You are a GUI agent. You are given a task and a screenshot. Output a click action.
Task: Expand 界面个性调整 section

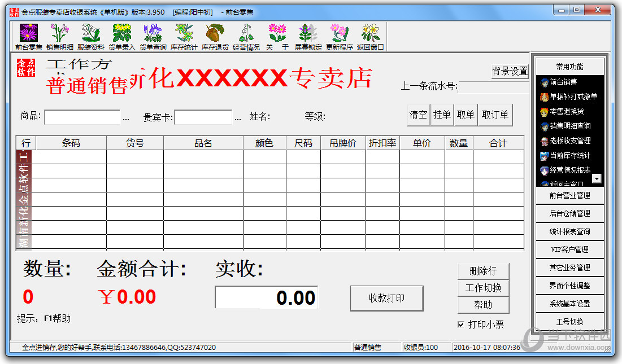pos(569,286)
